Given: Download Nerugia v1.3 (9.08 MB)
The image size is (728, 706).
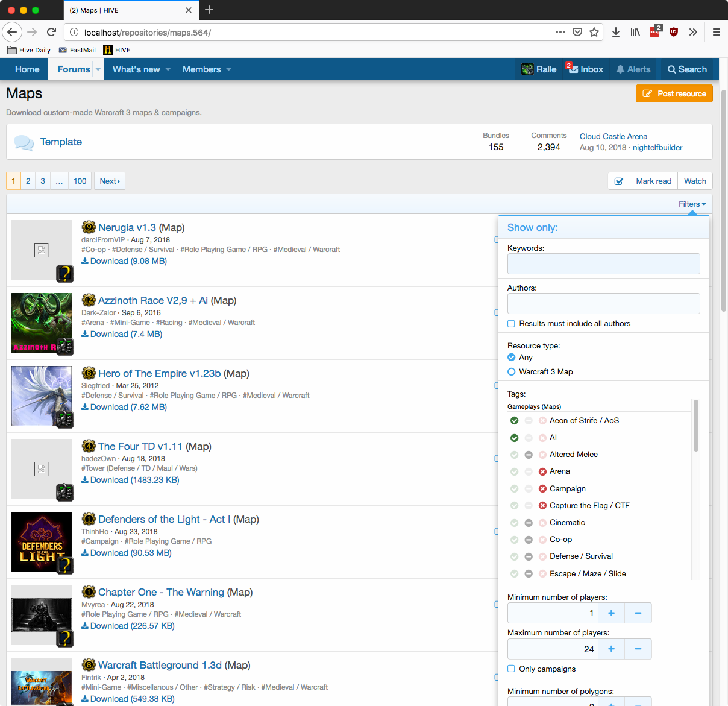Looking at the screenshot, I should click(124, 261).
